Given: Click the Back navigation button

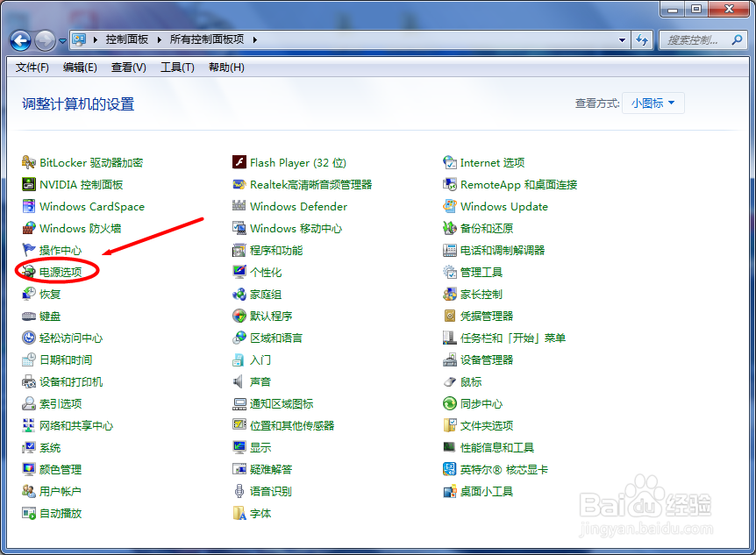Looking at the screenshot, I should [21, 40].
